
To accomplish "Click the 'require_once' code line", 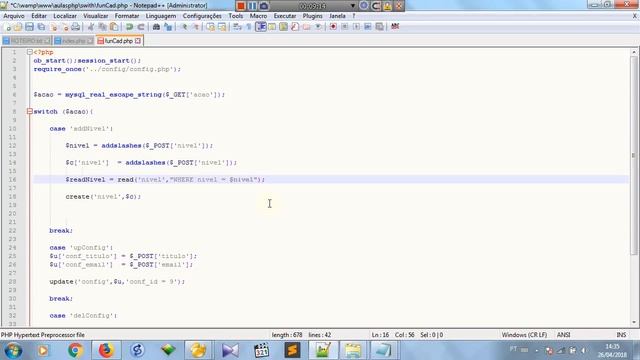I will 107,69.
